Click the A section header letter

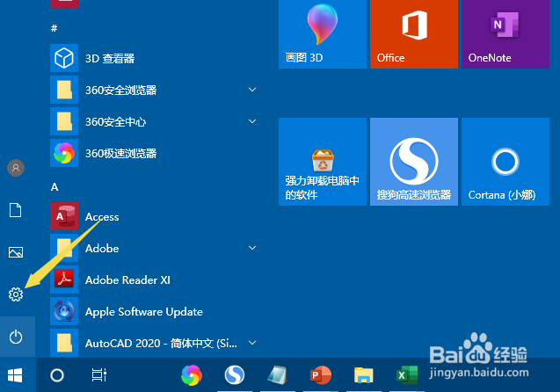click(x=55, y=186)
